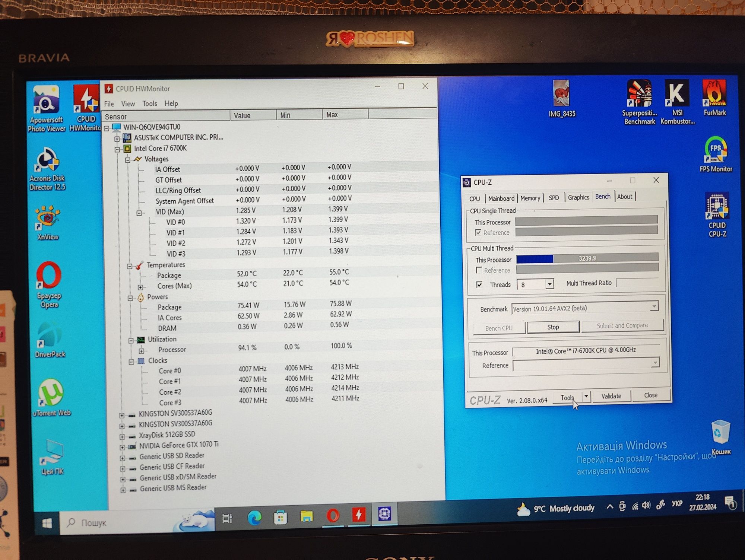Switch to the Memory tab in CPU-Z

(530, 198)
